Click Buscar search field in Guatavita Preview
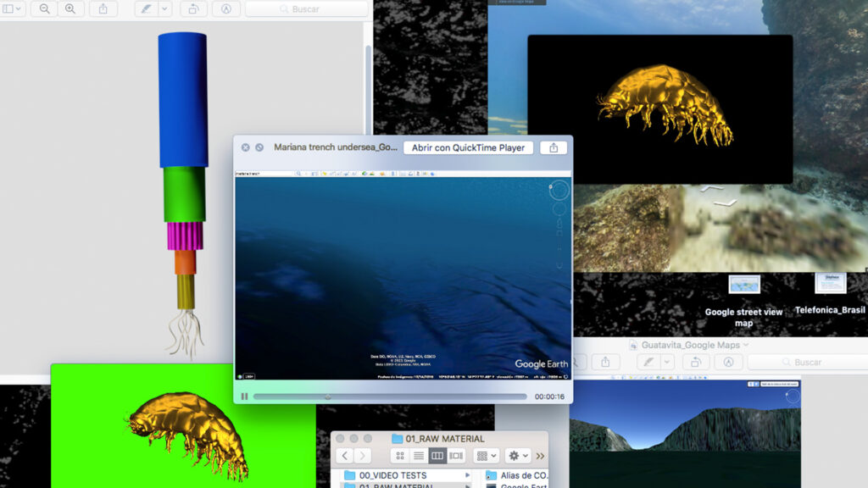Viewport: 868px width, 488px height. (x=808, y=363)
